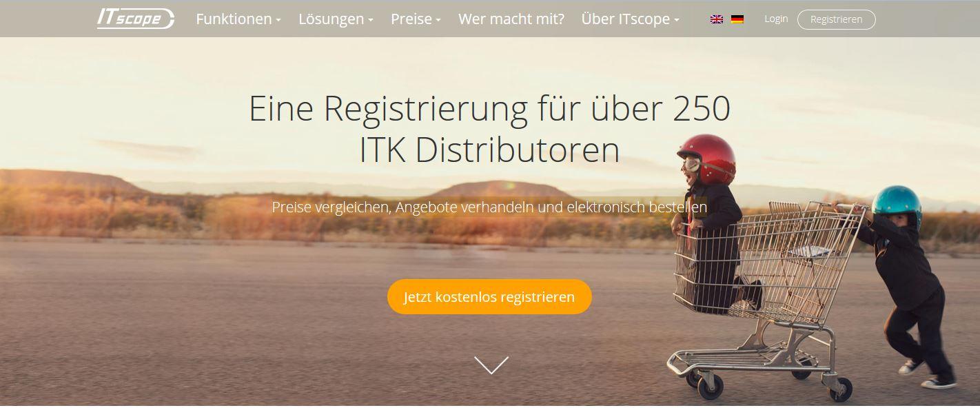Click Jetzt kostenlos registrieren button

click(489, 297)
